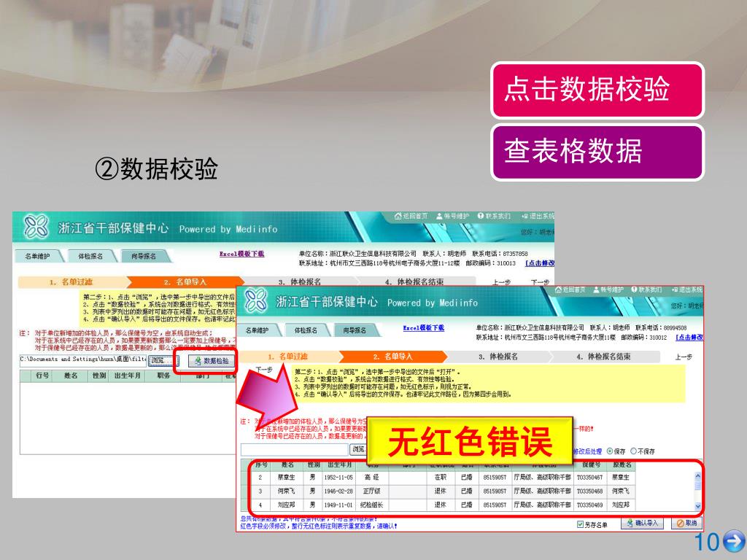Viewport: 747px width, 560px height.
Task: Click the next-slide arrow icon beside page 10
Action: tap(734, 542)
